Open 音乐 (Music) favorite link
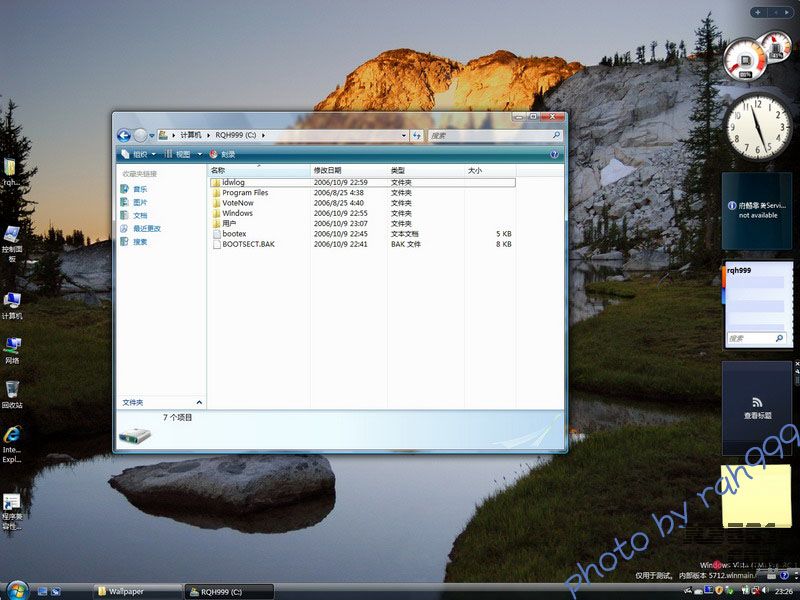800x600 pixels. (x=134, y=189)
